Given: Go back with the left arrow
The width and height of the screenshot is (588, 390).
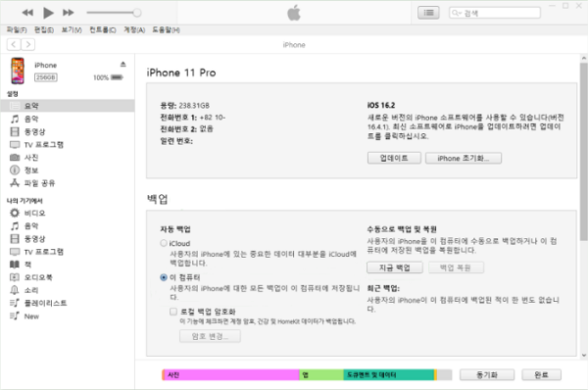Looking at the screenshot, I should click(14, 45).
